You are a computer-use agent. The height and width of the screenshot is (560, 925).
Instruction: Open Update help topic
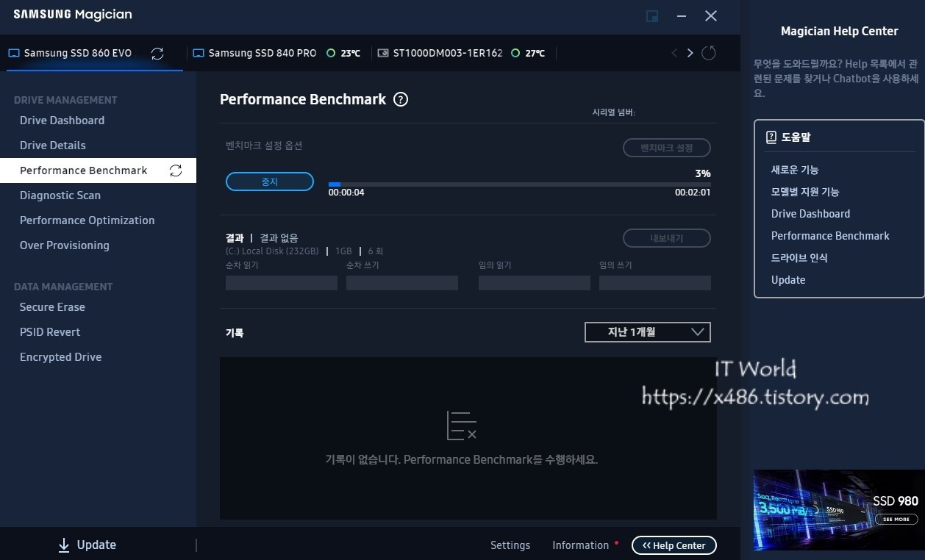788,280
